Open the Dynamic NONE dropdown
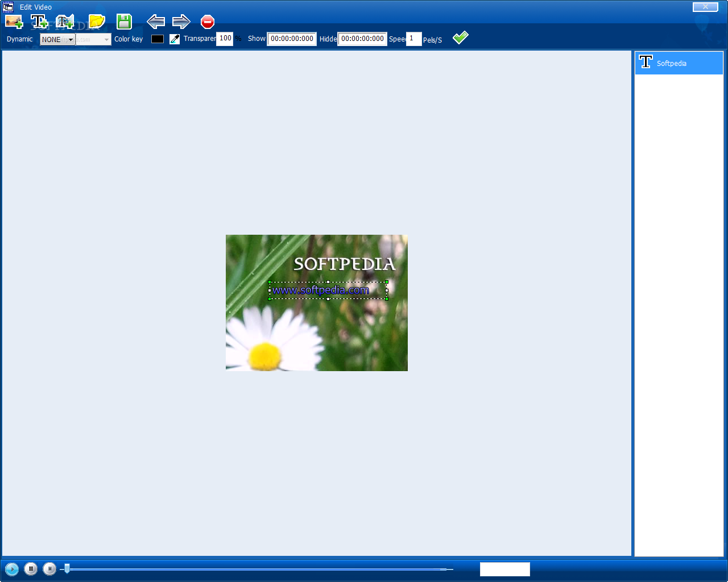The image size is (728, 582). (57, 39)
